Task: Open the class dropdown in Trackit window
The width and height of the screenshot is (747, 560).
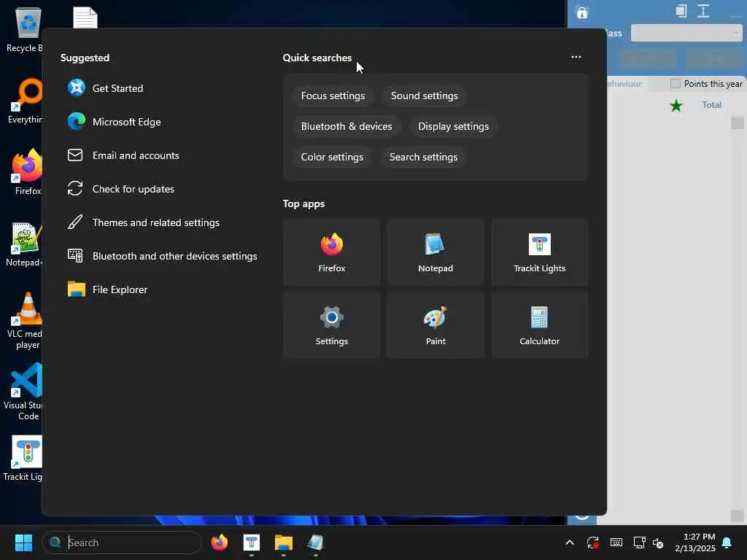Action: (x=686, y=34)
